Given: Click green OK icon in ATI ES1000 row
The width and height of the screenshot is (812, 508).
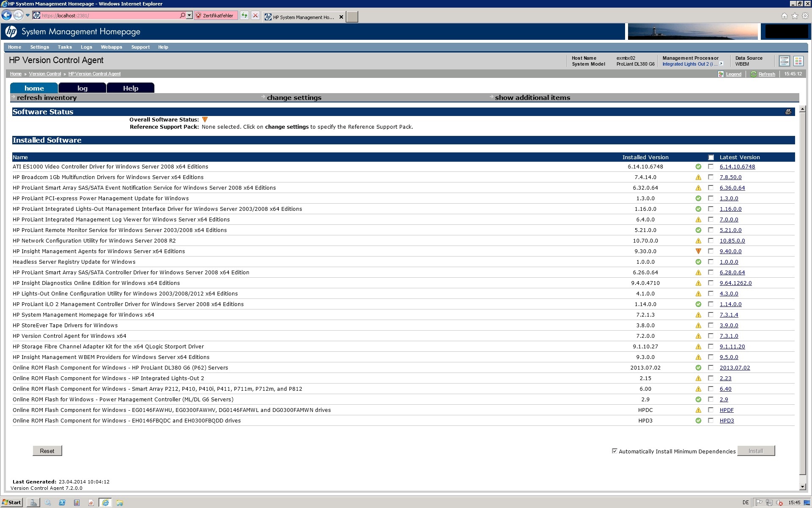Looking at the screenshot, I should pyautogui.click(x=698, y=167).
